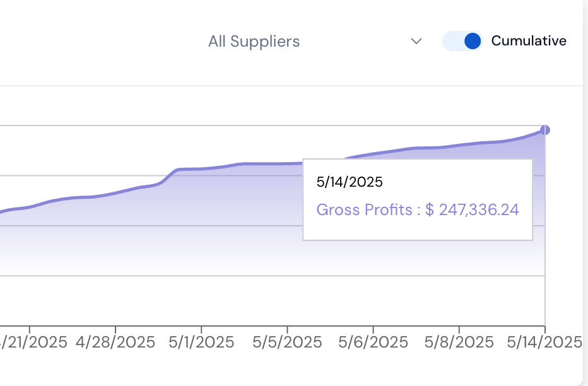Click the 4/21/2025 date label
The image size is (588, 386).
(x=30, y=341)
